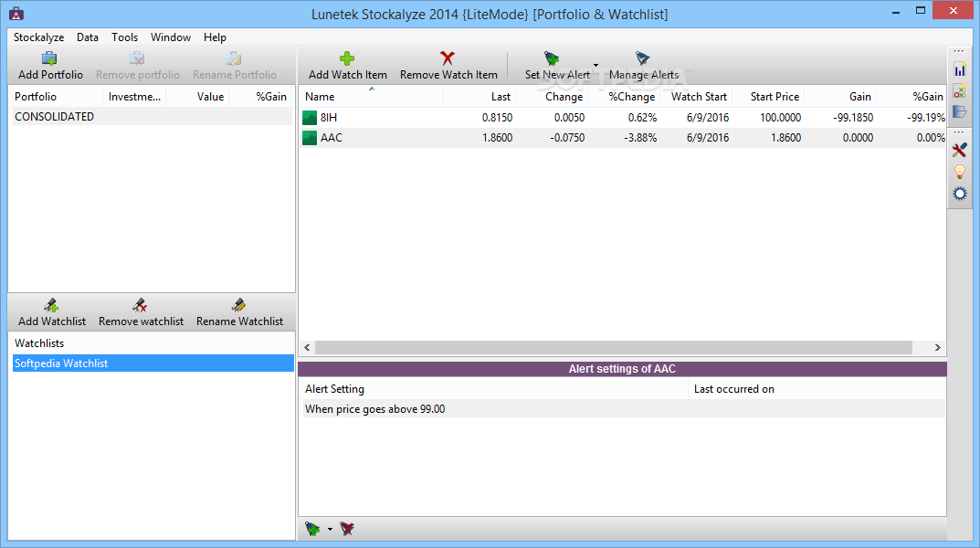Click the scroll left arrow of watchlist table

point(307,347)
